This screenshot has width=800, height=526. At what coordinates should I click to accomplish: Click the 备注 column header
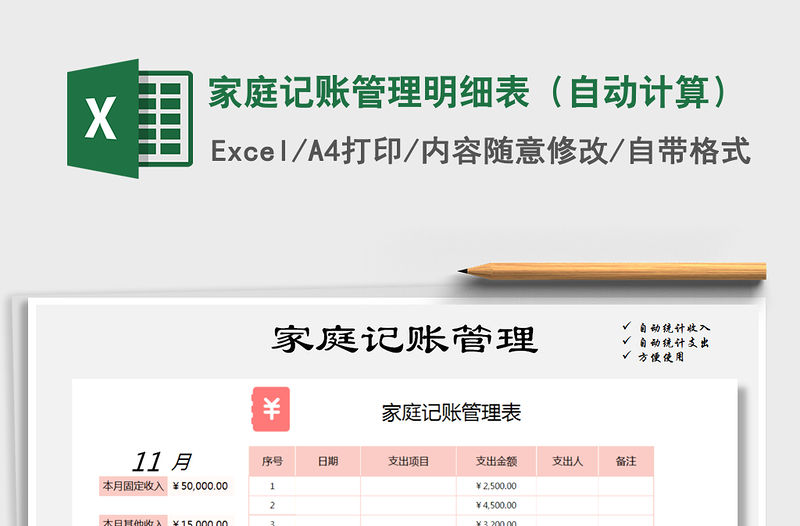(626, 461)
